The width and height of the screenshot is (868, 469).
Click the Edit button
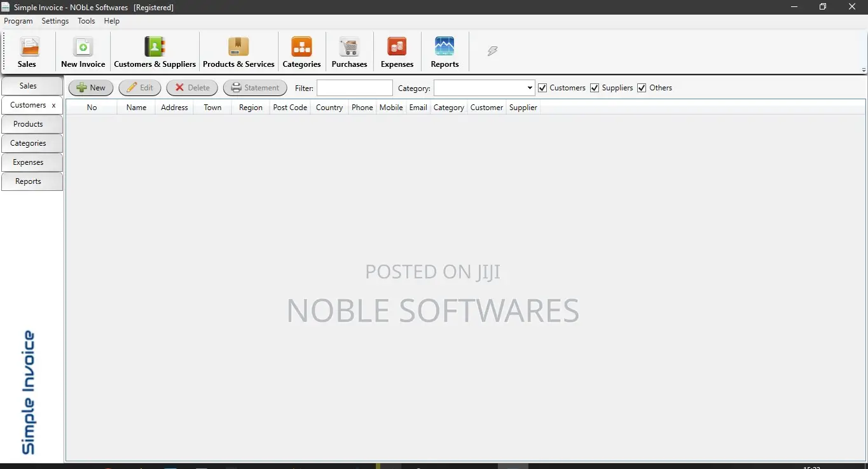pyautogui.click(x=140, y=88)
